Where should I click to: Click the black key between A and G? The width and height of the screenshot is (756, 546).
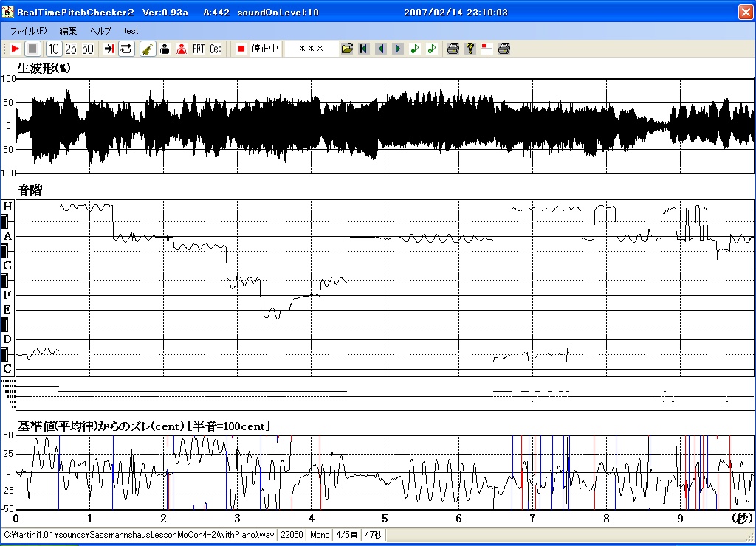click(5, 251)
